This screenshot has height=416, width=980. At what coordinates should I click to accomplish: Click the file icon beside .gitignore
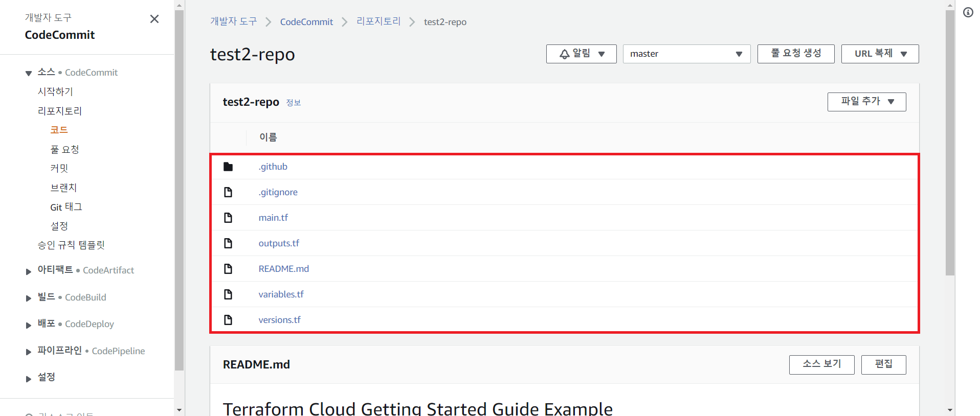(228, 192)
